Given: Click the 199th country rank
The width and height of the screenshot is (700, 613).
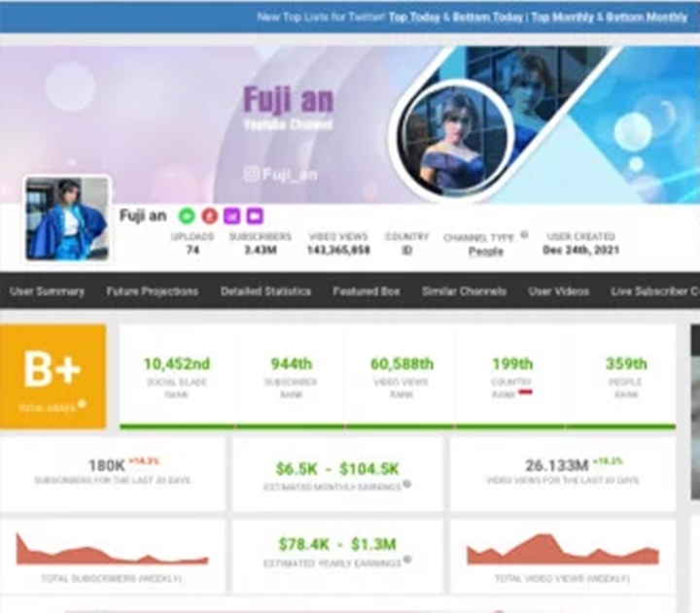Looking at the screenshot, I should (512, 364).
